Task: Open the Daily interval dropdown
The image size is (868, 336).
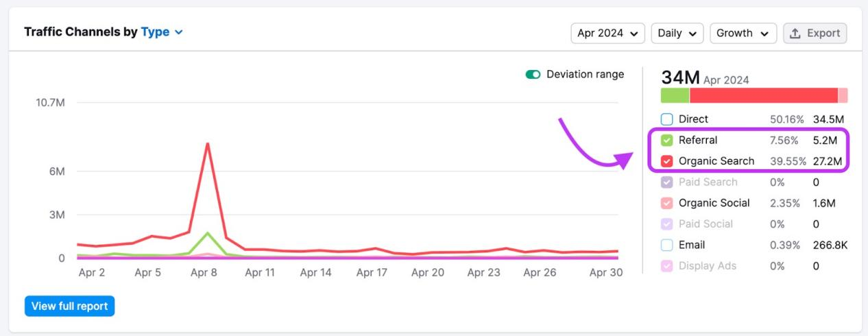Action: (677, 33)
